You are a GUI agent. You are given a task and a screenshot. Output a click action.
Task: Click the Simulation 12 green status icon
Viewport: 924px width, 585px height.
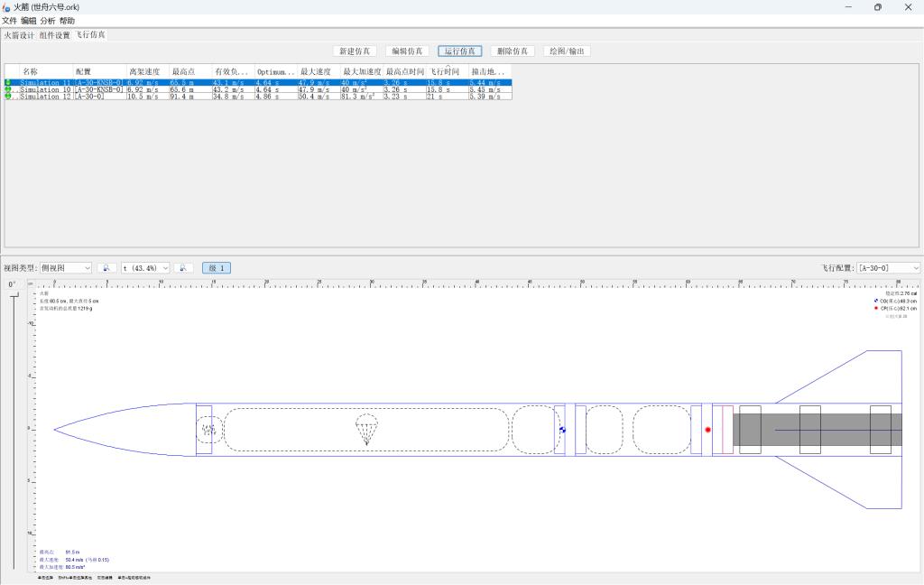tap(8, 97)
